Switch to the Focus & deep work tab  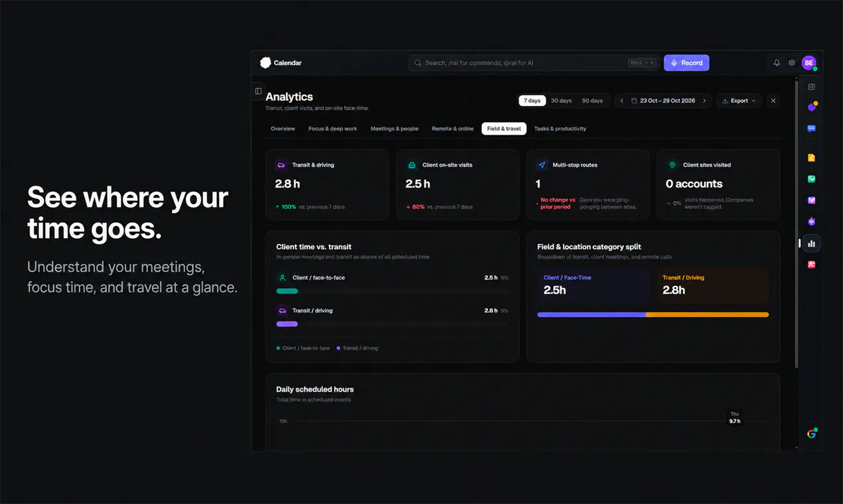coord(333,129)
